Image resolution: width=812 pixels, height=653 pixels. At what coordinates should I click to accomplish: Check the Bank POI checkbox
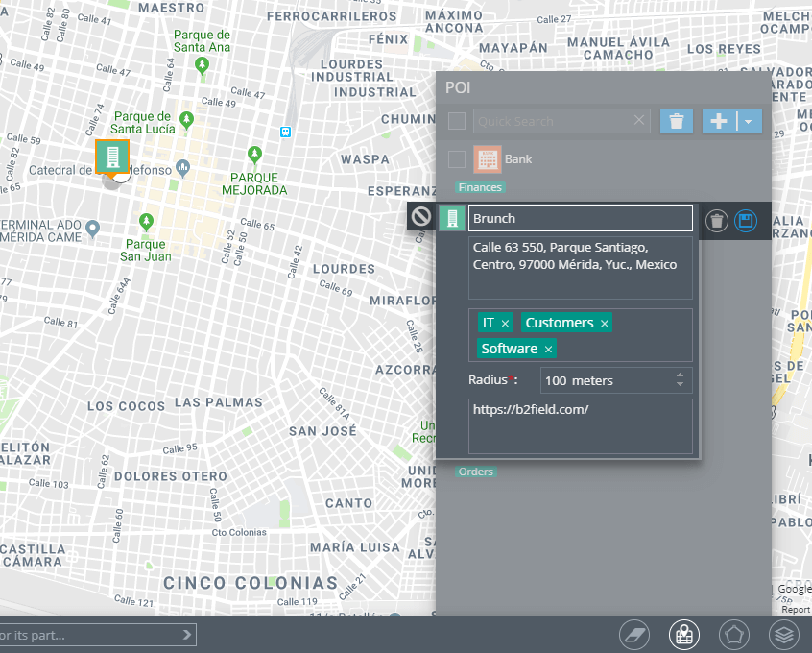[x=456, y=159]
